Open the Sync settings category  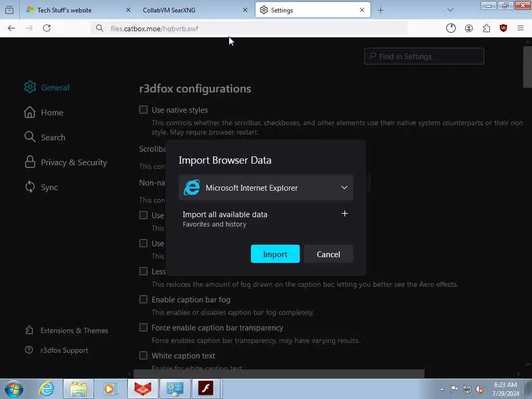pyautogui.click(x=41, y=187)
